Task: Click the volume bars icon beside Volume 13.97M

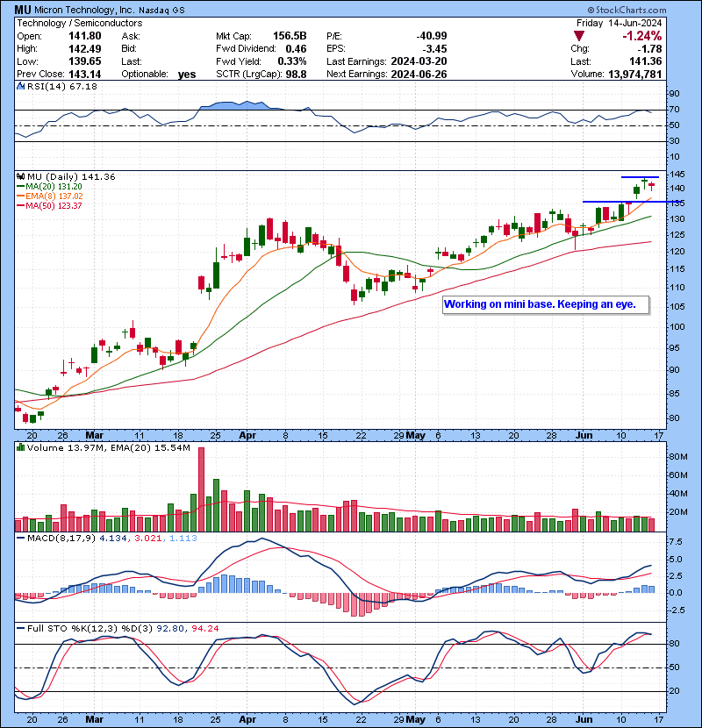Action: 20,447
